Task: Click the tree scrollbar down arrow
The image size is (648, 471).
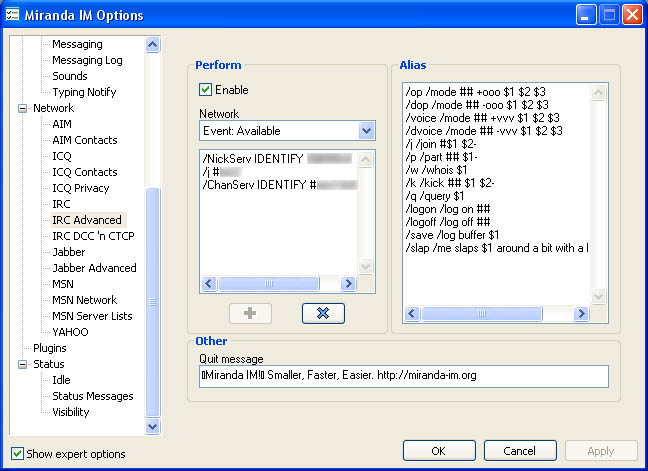Action: (152, 426)
